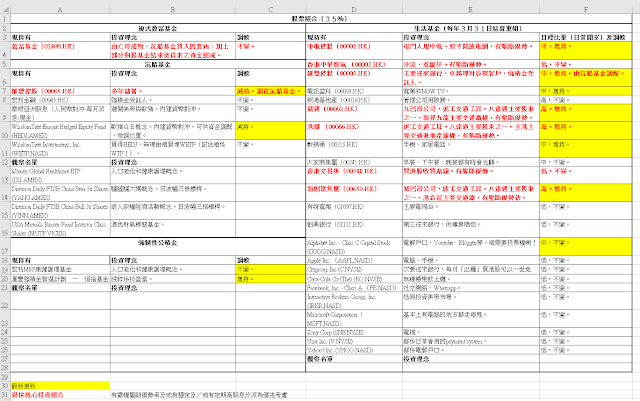640x401 pixels.
Task: Select Facebook, Inc. Class A (FB.NASD) cell
Action: tap(354, 288)
